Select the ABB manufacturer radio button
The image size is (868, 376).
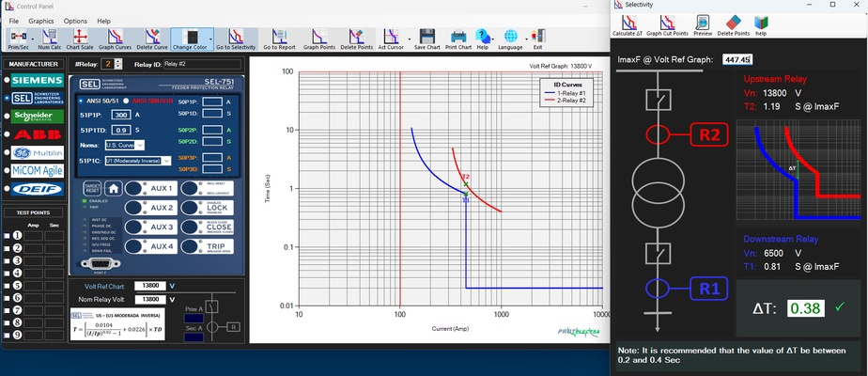point(7,134)
